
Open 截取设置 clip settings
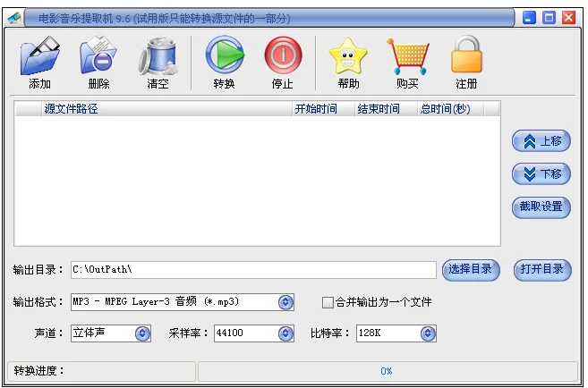pos(541,207)
